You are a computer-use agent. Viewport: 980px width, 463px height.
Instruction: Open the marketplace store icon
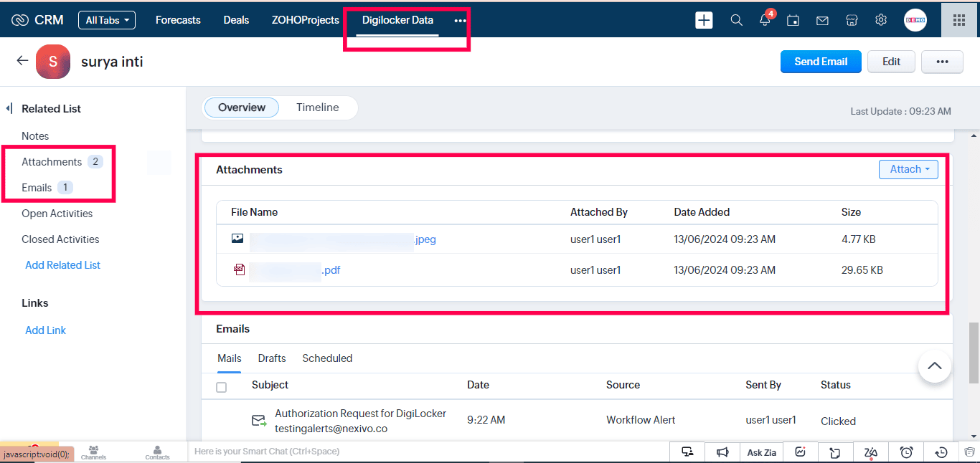(852, 20)
